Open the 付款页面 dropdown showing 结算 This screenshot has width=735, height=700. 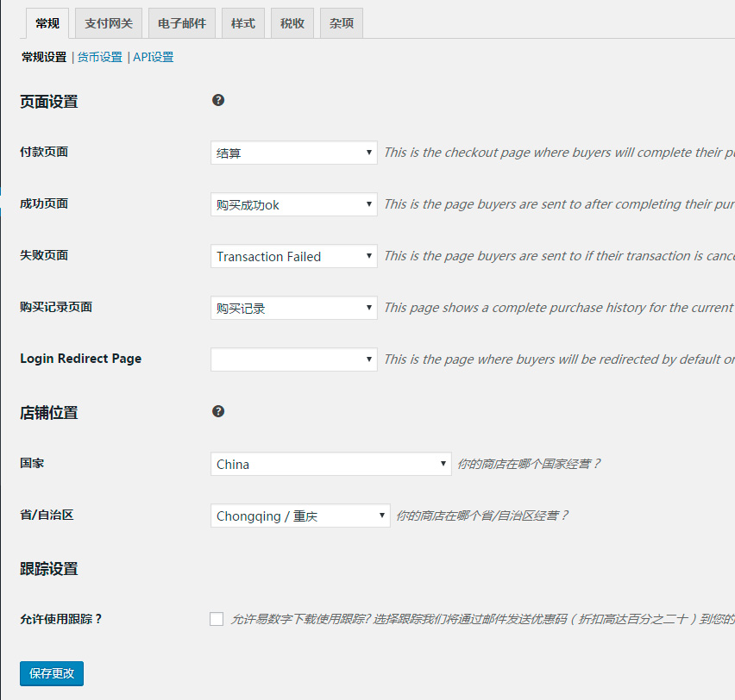[294, 153]
